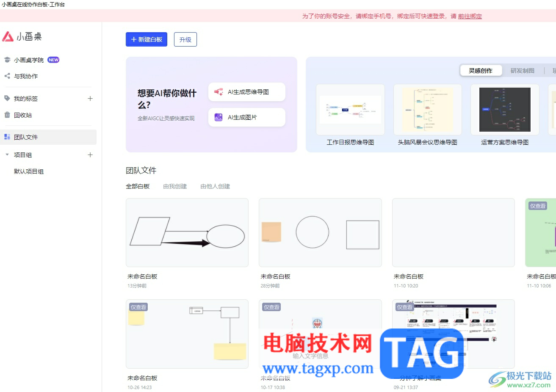This screenshot has width=556, height=392.
Task: Click the 回收站 trash icon
Action: [7, 115]
